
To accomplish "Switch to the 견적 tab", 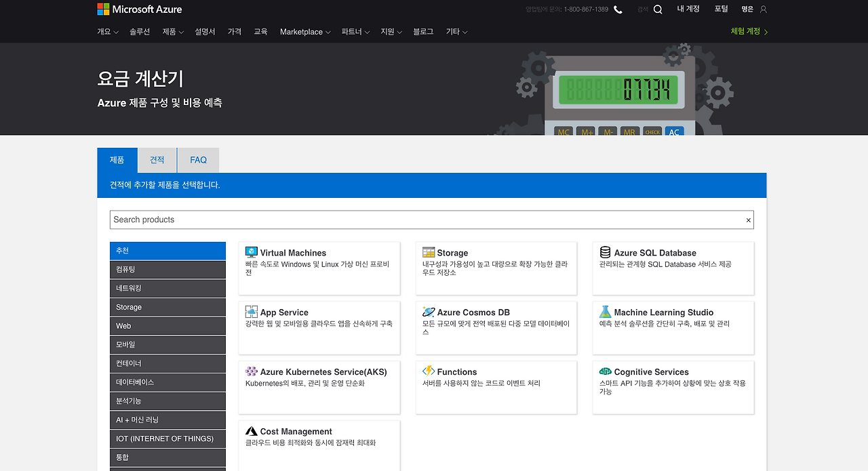I will point(157,160).
